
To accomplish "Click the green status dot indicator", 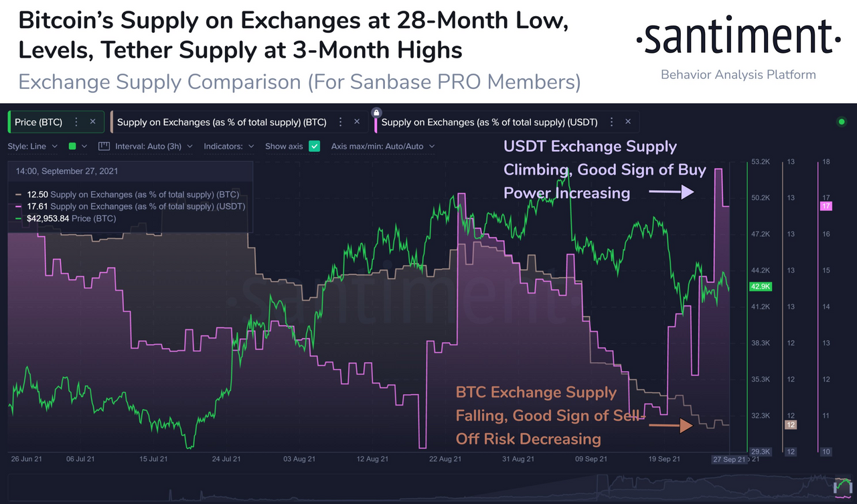I will (841, 122).
